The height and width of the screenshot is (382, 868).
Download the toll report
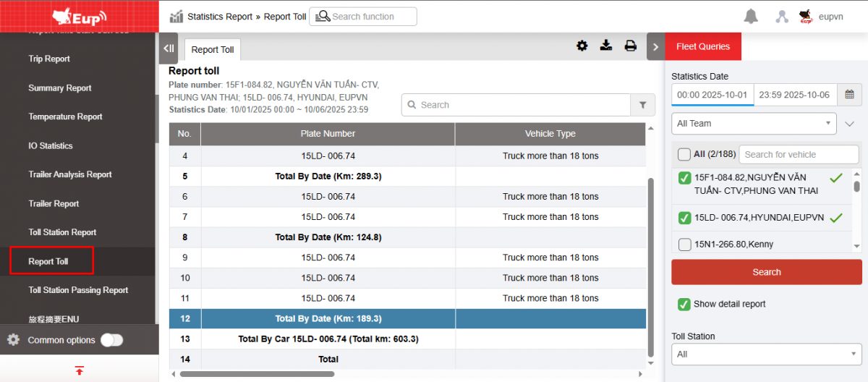point(606,46)
